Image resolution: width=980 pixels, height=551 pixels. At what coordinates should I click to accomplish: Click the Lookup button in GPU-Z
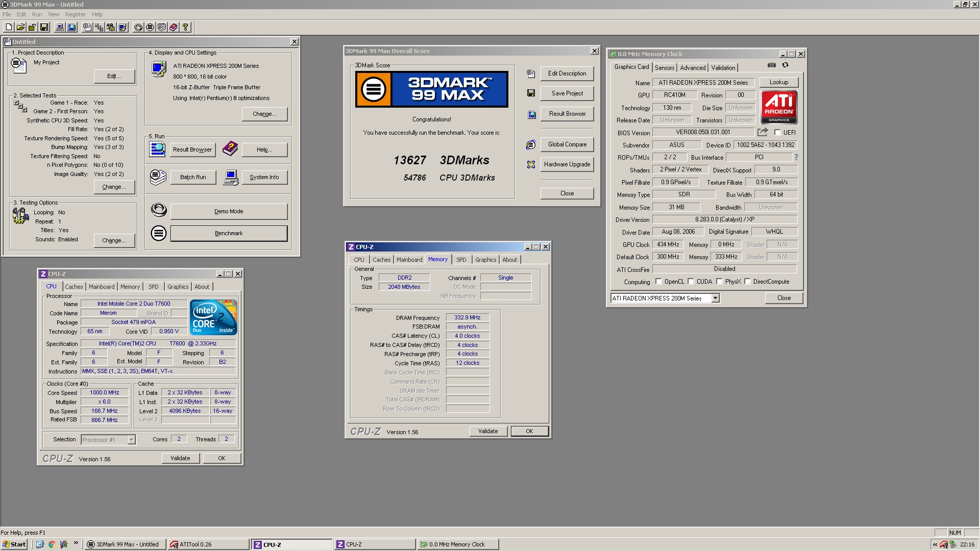pos(778,82)
